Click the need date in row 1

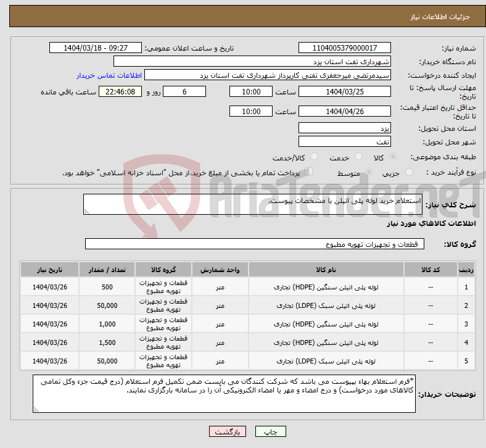tap(49, 287)
